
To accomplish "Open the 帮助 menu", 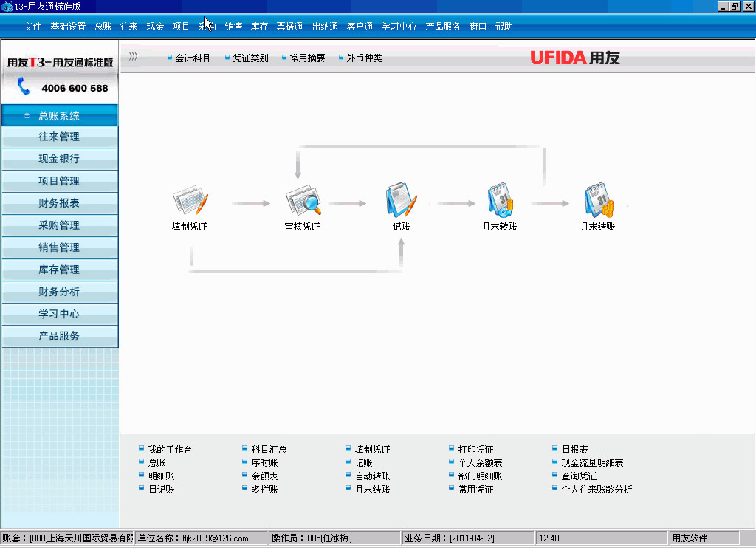I will 504,27.
